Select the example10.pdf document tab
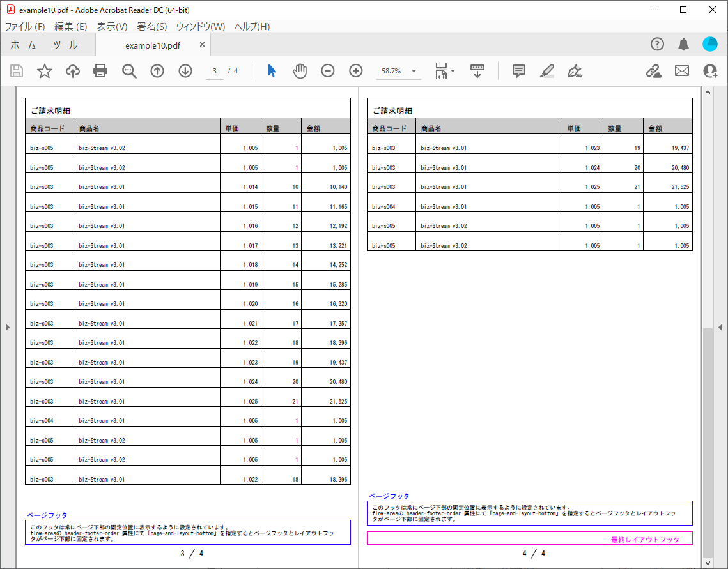 tap(153, 45)
